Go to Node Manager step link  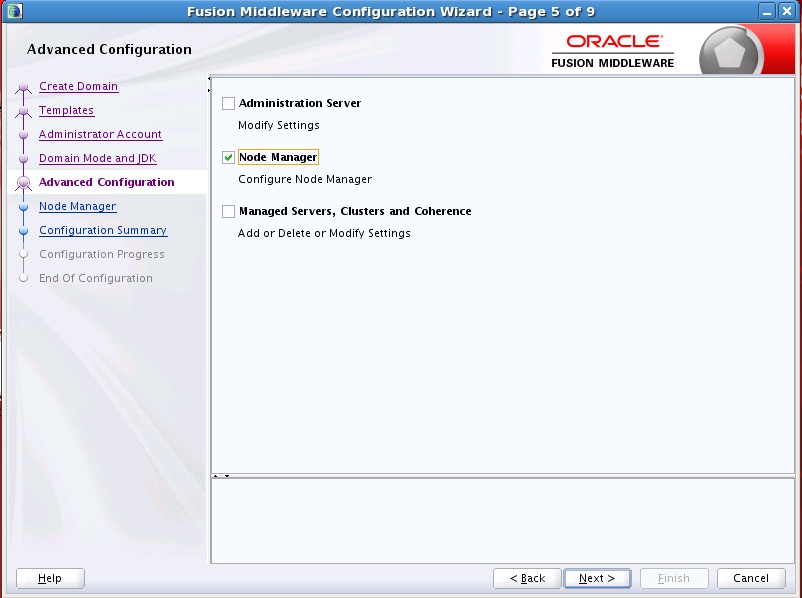pos(78,206)
